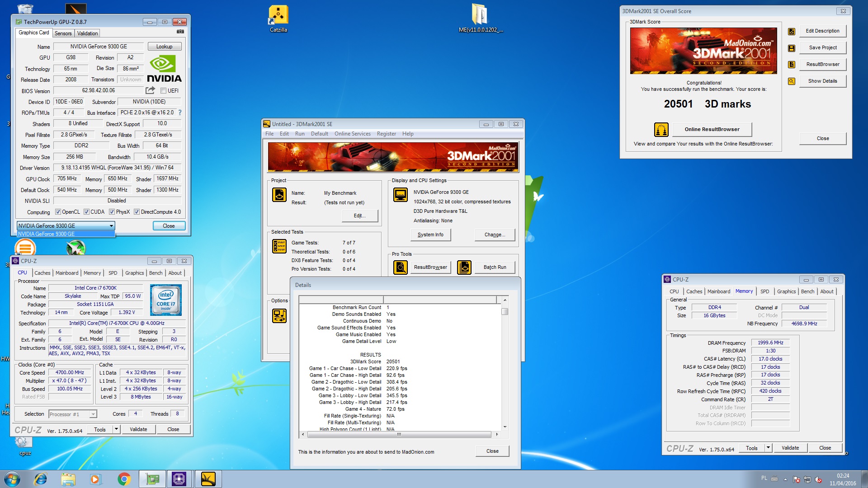This screenshot has width=868, height=488.
Task: Switch to 3DMark2001 taskbar item
Action: [x=208, y=479]
